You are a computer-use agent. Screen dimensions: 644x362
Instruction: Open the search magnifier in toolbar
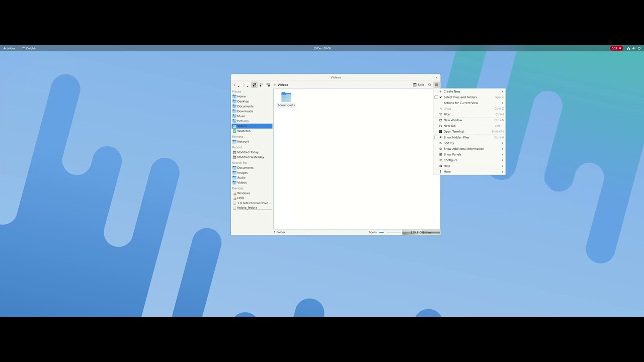430,85
